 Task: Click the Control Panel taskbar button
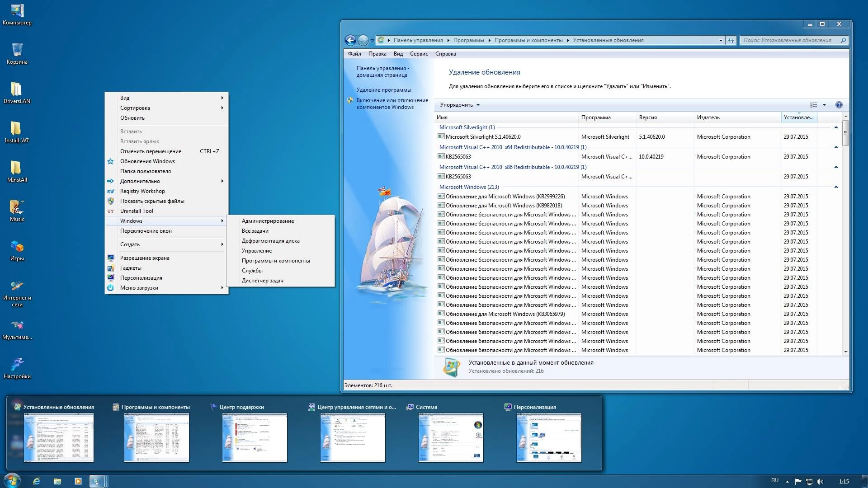tap(97, 481)
